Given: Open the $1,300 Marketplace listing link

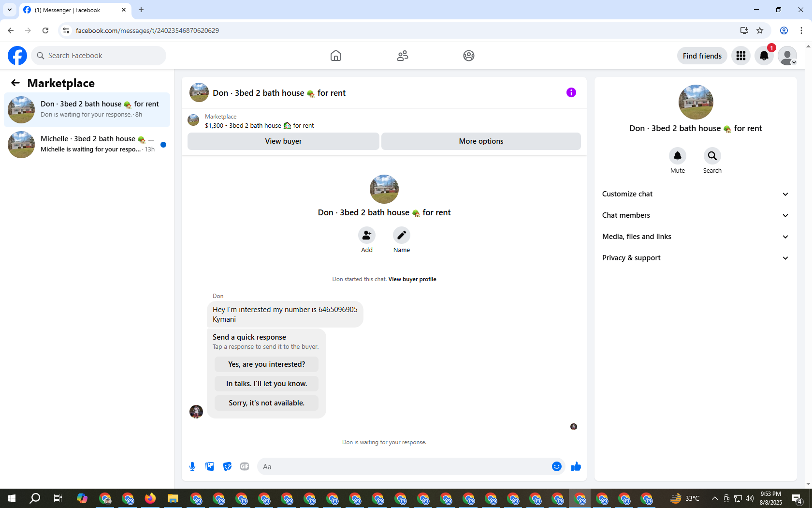Looking at the screenshot, I should (x=259, y=125).
